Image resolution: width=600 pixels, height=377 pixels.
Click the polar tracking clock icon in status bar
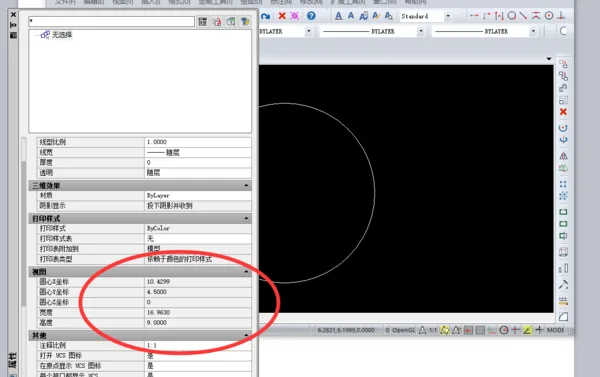click(x=504, y=330)
